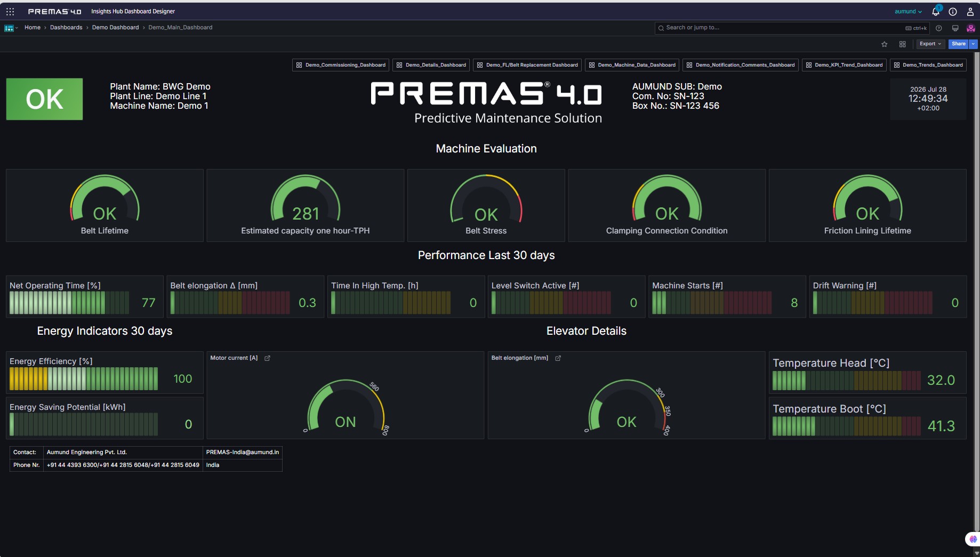Open the pink profile avatar
Image resolution: width=980 pixels, height=557 pixels.
click(971, 28)
